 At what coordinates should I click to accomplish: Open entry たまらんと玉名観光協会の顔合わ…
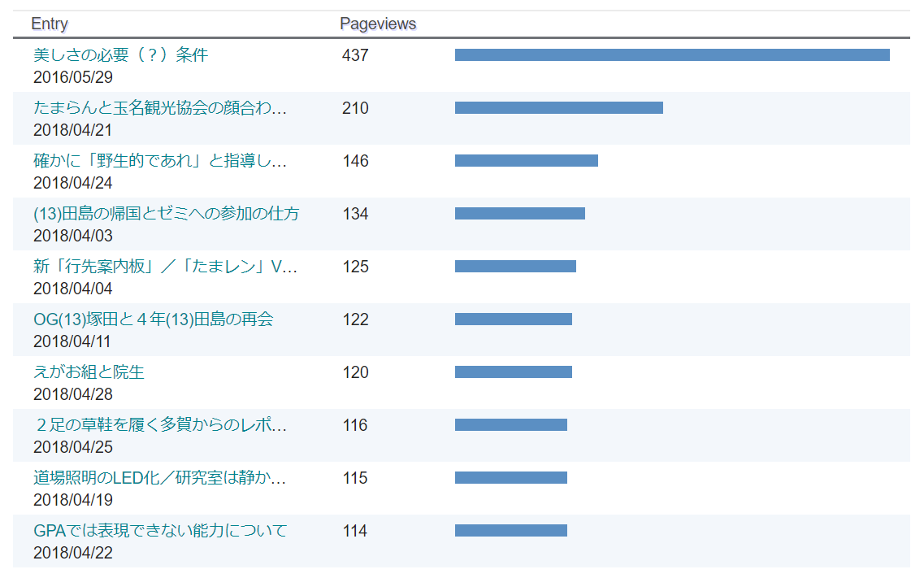click(160, 108)
